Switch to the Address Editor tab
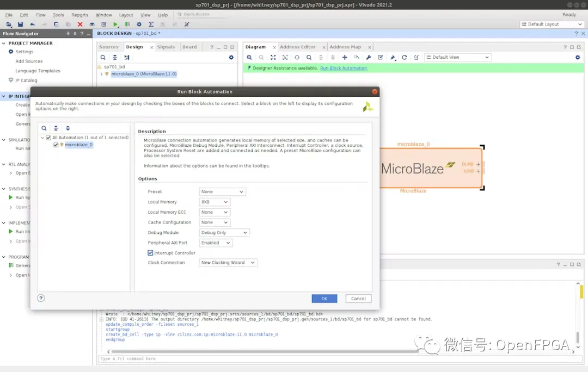The image size is (588, 372). 297,47
